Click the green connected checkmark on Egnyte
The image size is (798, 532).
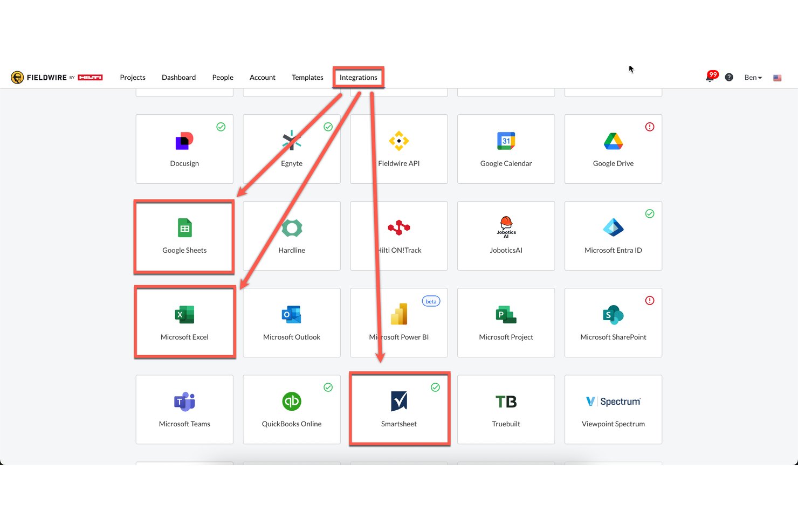[328, 127]
